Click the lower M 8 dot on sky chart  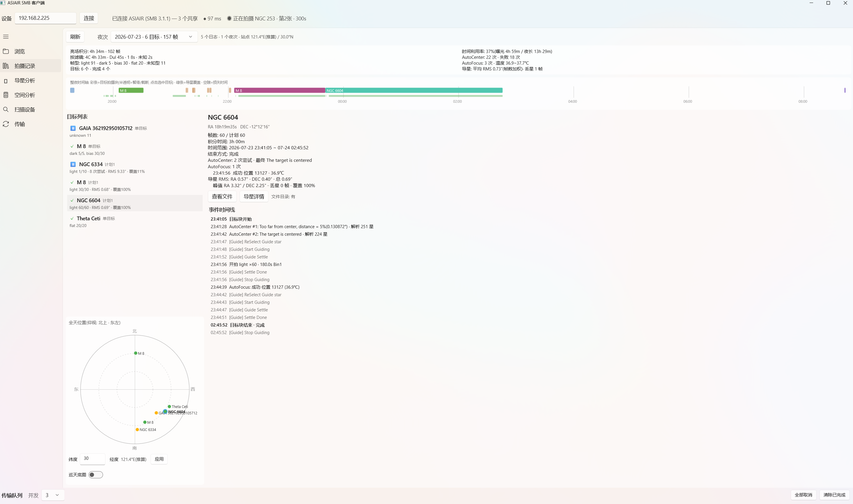145,422
